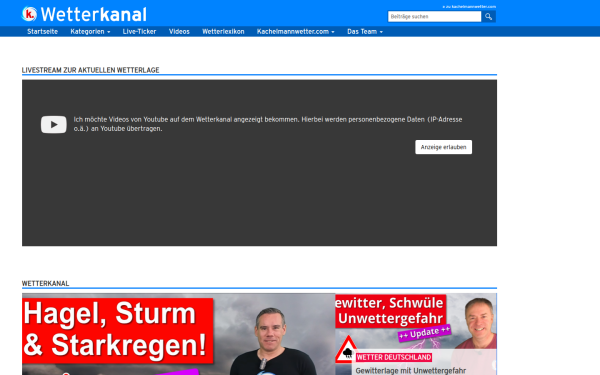Click the YouTube play icon in livestream box

54,124
